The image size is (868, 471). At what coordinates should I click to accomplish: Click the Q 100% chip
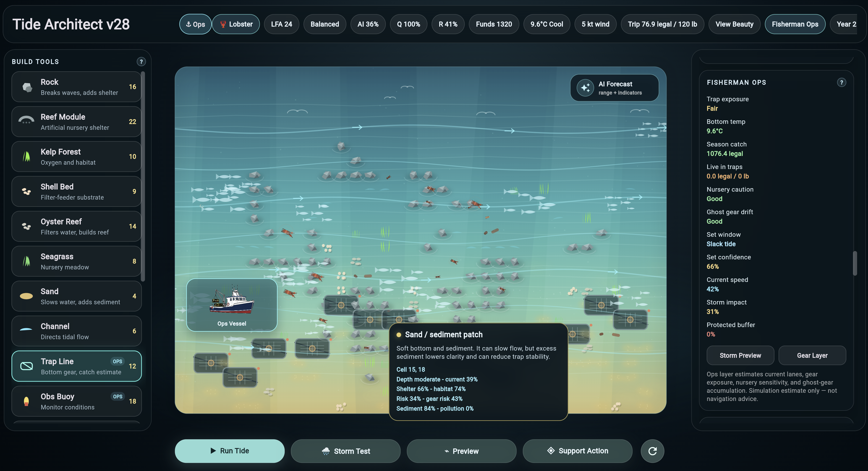click(408, 24)
